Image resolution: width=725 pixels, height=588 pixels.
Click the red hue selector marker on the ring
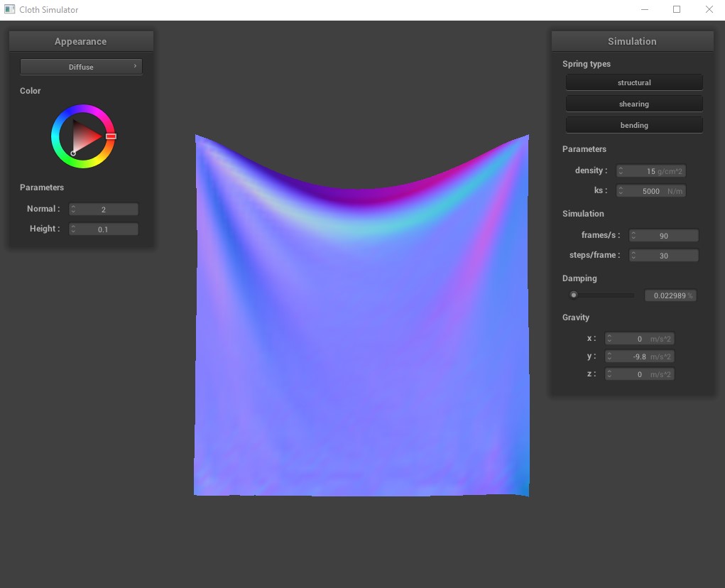[x=111, y=136]
